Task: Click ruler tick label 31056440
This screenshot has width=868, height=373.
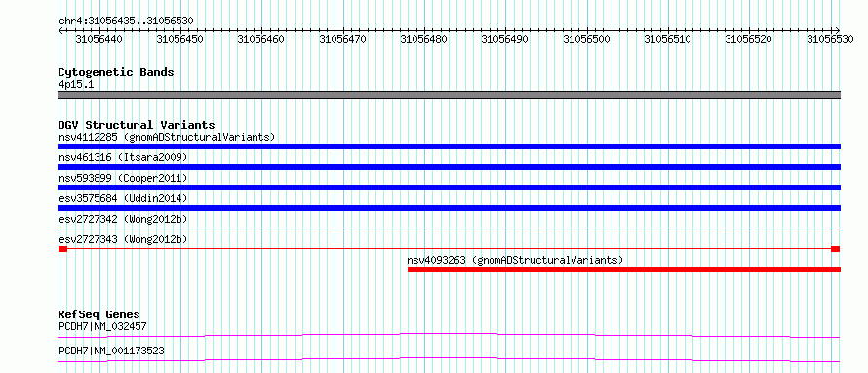Action: [x=99, y=39]
